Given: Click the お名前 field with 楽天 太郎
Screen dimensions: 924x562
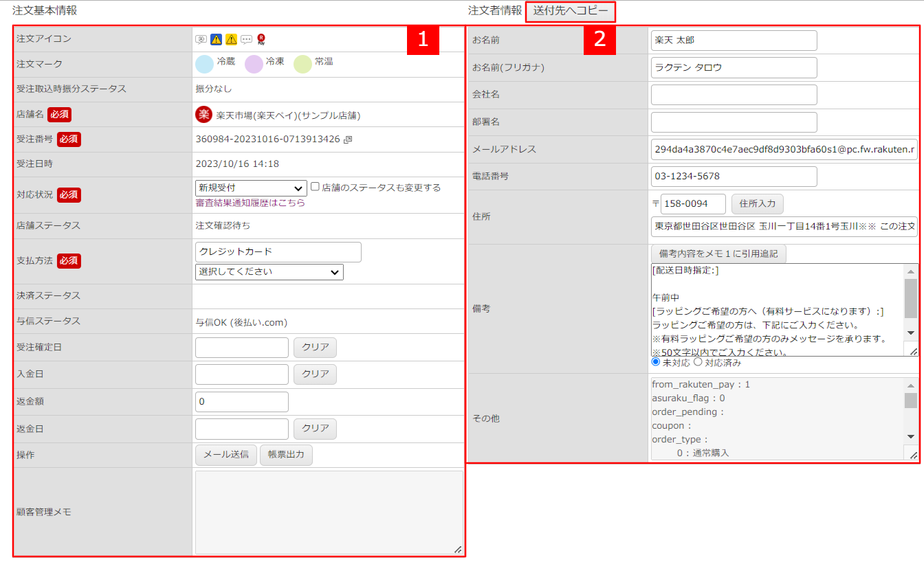Looking at the screenshot, I should (734, 41).
